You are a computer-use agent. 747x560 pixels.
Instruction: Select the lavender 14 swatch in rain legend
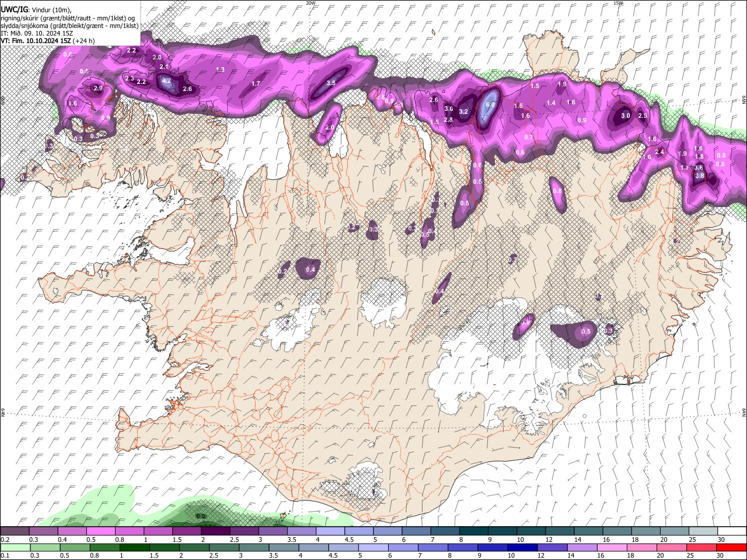coord(582,547)
